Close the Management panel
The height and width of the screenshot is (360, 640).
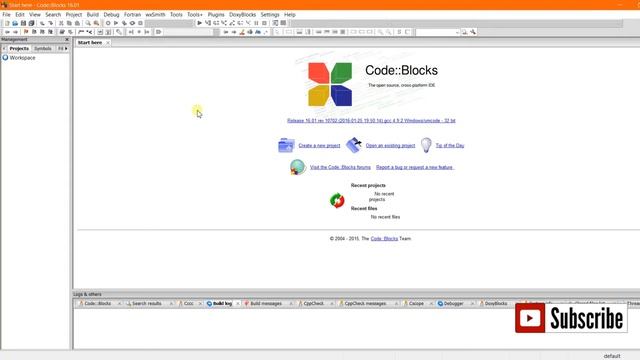tap(67, 39)
